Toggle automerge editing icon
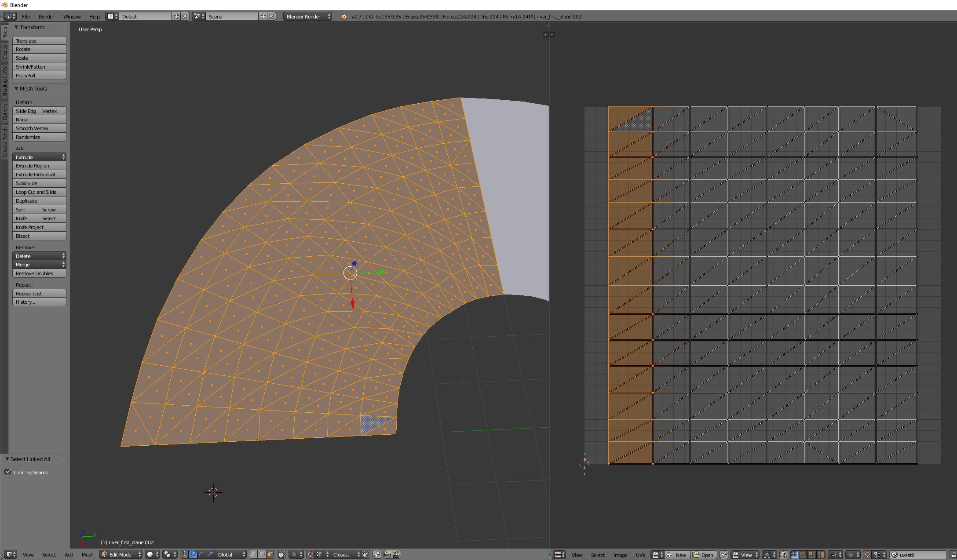The height and width of the screenshot is (560, 957). [377, 554]
